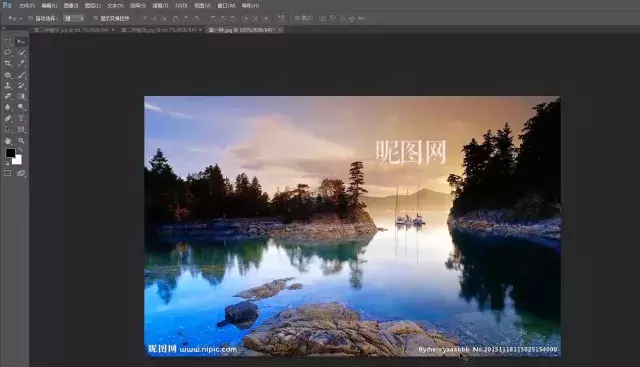Close the active 100% document tab
The image size is (640, 367).
pos(280,30)
